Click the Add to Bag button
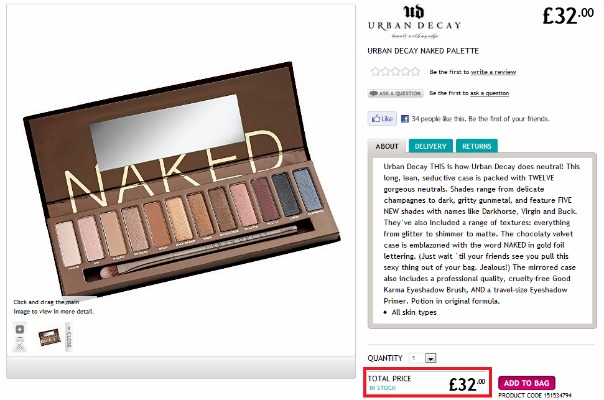604x400 pixels. pyautogui.click(x=526, y=383)
